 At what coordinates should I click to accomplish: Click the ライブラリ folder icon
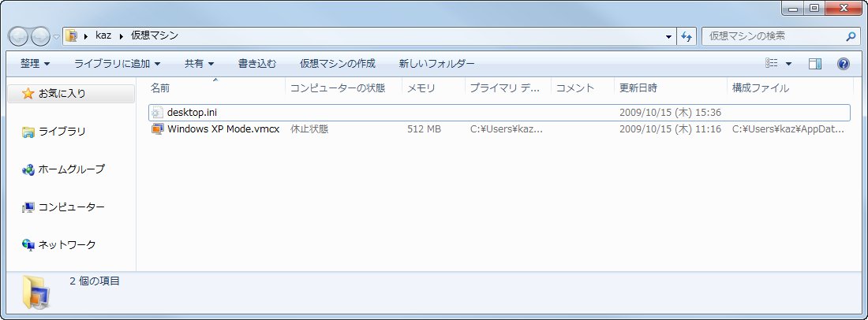[x=28, y=132]
